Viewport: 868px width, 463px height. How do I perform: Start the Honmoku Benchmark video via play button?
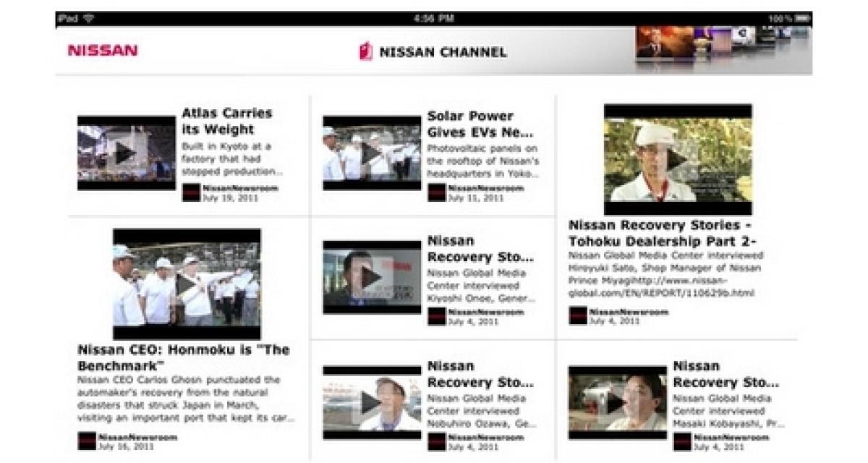[187, 284]
